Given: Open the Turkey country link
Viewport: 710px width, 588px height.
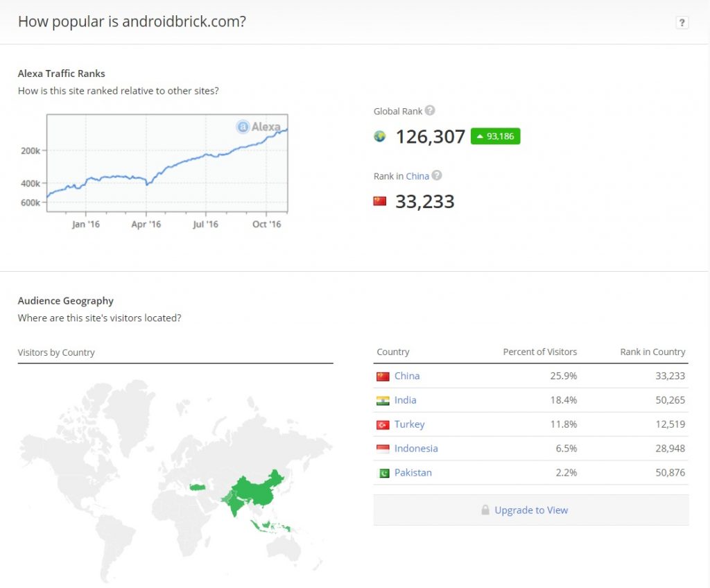Looking at the screenshot, I should click(409, 424).
